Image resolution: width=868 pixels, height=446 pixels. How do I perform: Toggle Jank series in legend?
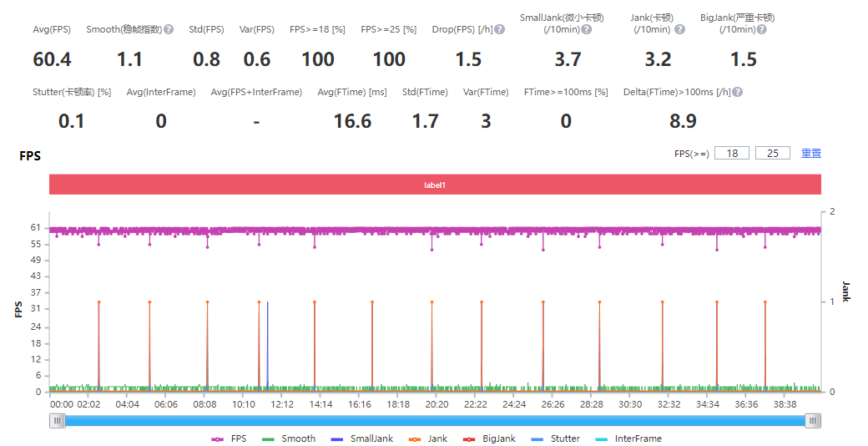[428, 438]
